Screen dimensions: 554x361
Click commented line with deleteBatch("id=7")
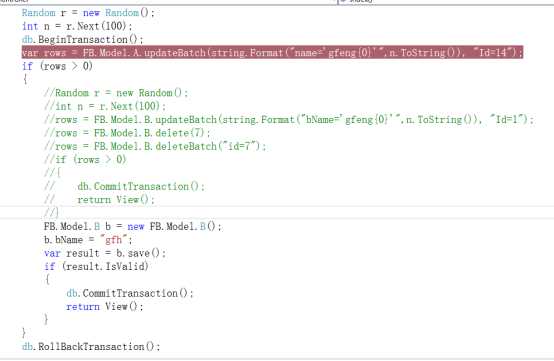pyautogui.click(x=155, y=146)
